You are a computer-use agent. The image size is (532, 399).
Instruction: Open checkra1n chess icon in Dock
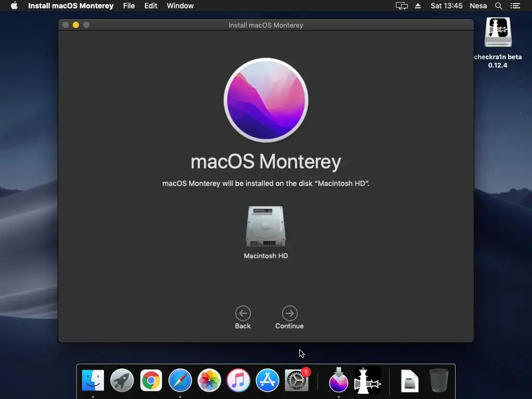tap(368, 380)
